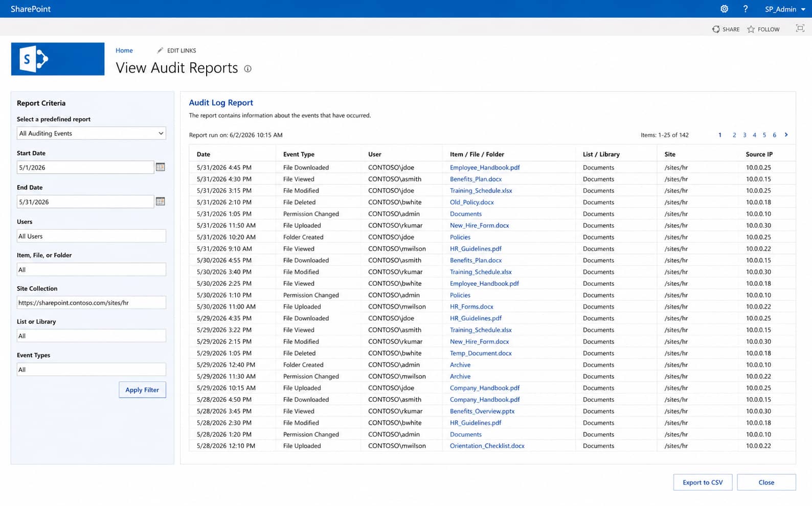Click the Share icon button
Screen dimensions: 812x506
tap(716, 29)
